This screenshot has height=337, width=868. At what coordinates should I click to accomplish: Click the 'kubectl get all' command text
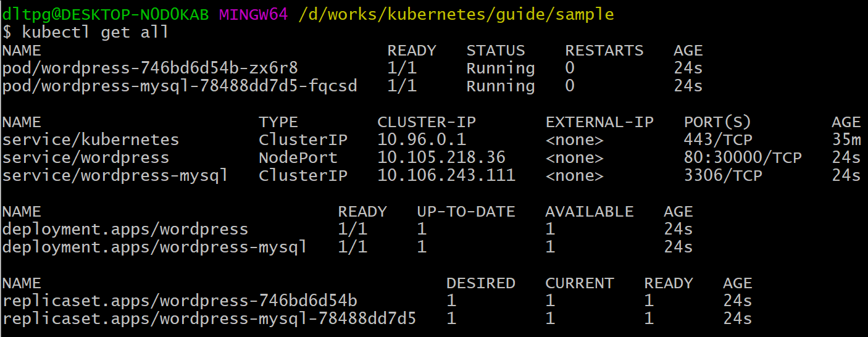pyautogui.click(x=96, y=32)
